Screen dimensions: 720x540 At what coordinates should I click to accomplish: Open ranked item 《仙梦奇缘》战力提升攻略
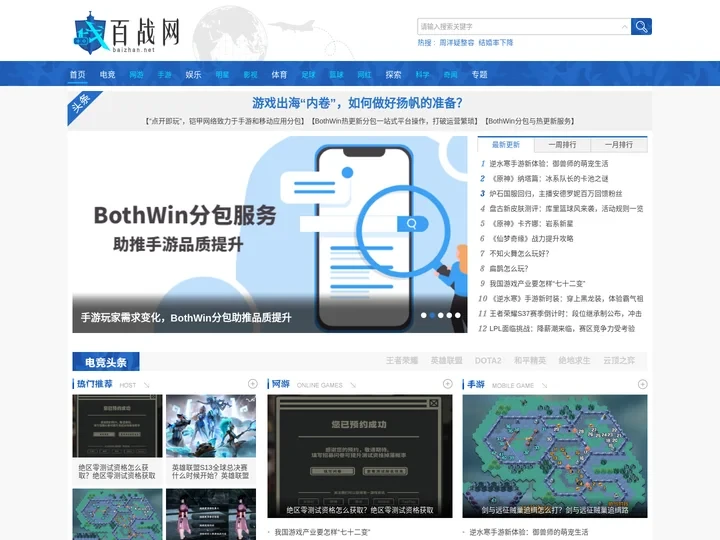[531, 239]
